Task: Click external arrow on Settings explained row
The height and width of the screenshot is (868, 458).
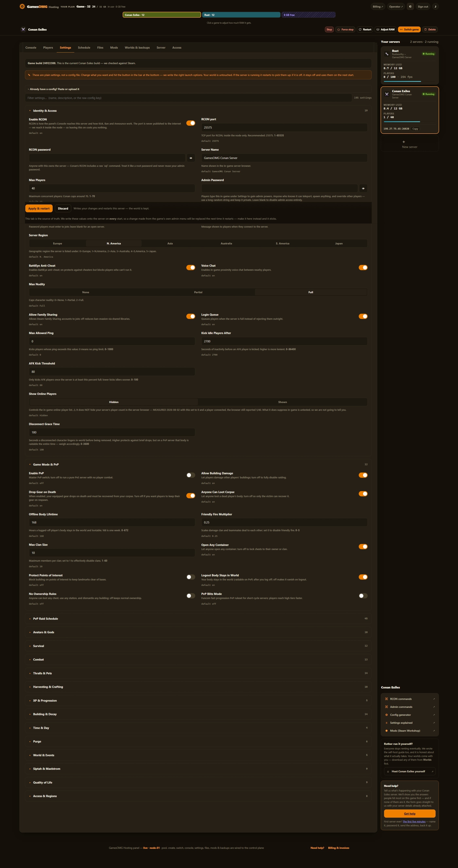Action: 434,723
